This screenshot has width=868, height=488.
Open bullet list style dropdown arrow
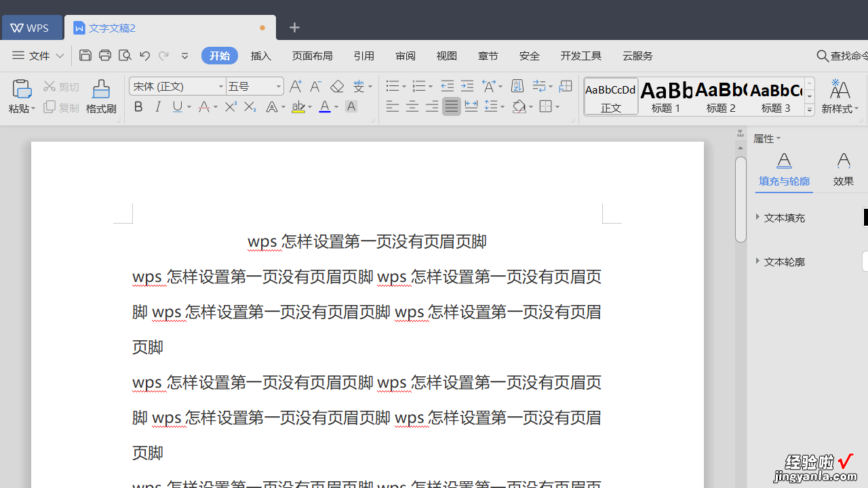click(x=403, y=87)
